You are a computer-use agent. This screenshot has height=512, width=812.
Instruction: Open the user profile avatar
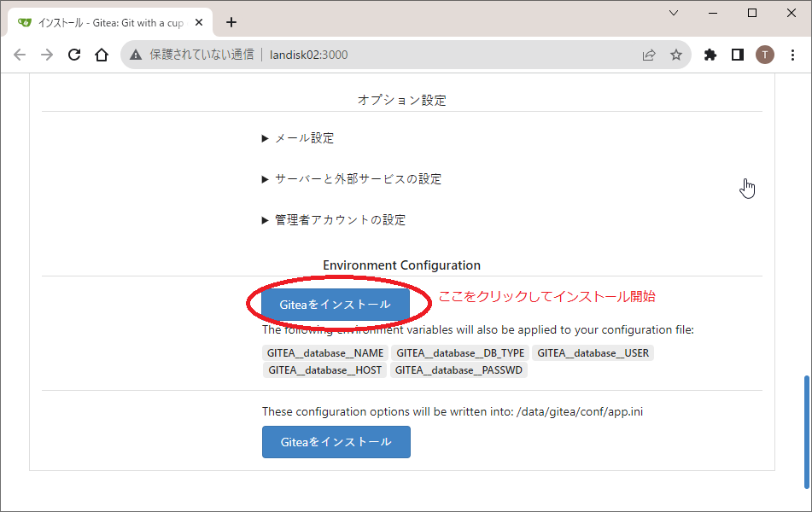[765, 55]
